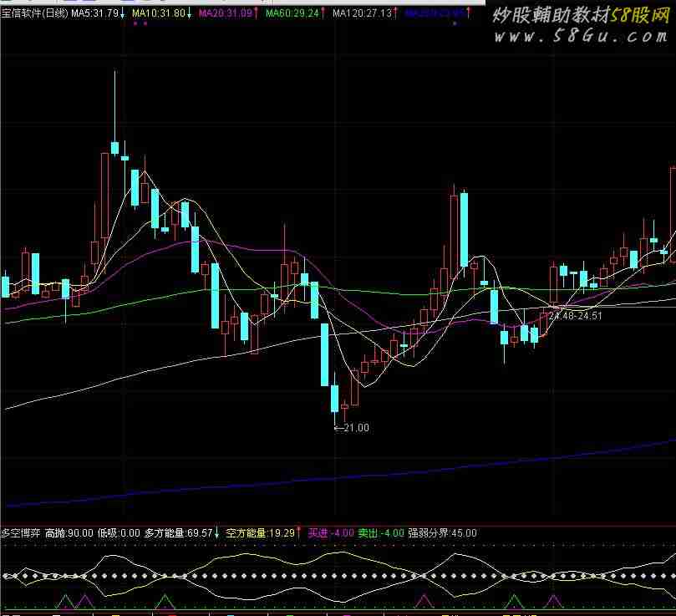Select the green 卖出:-4.00 label
The image size is (676, 616).
[x=381, y=532]
